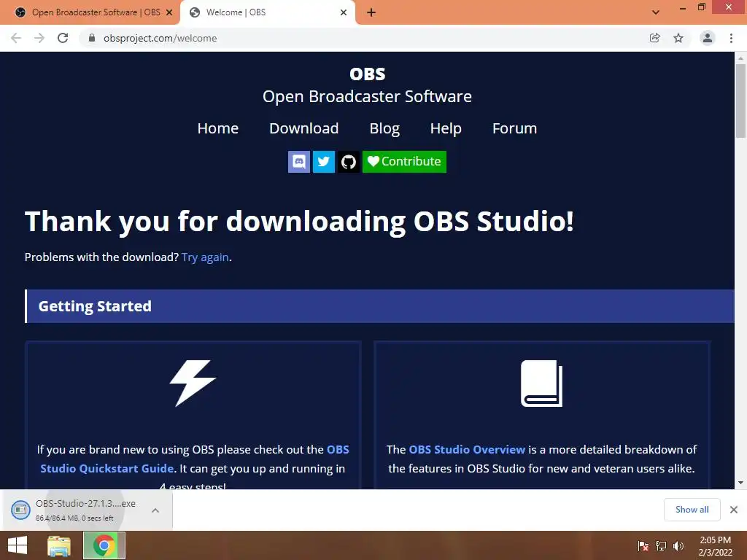
Task: Open volume speaker tray icon
Action: pos(678,545)
